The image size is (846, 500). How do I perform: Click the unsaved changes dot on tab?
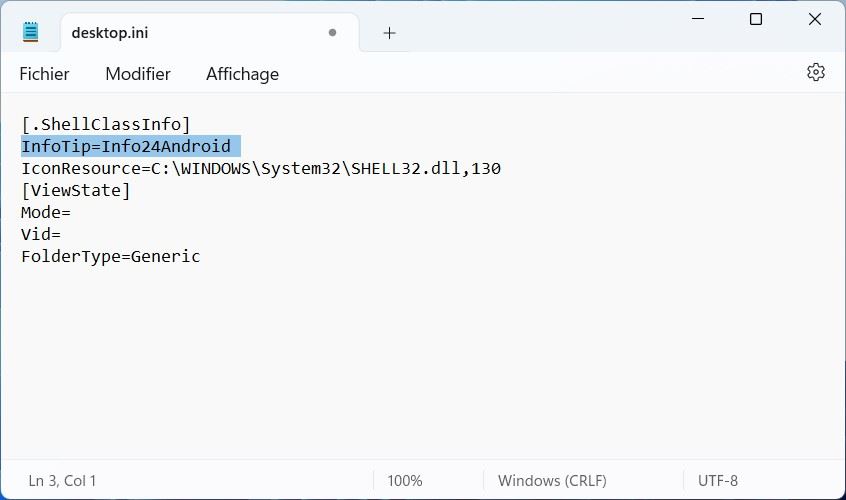(x=332, y=33)
